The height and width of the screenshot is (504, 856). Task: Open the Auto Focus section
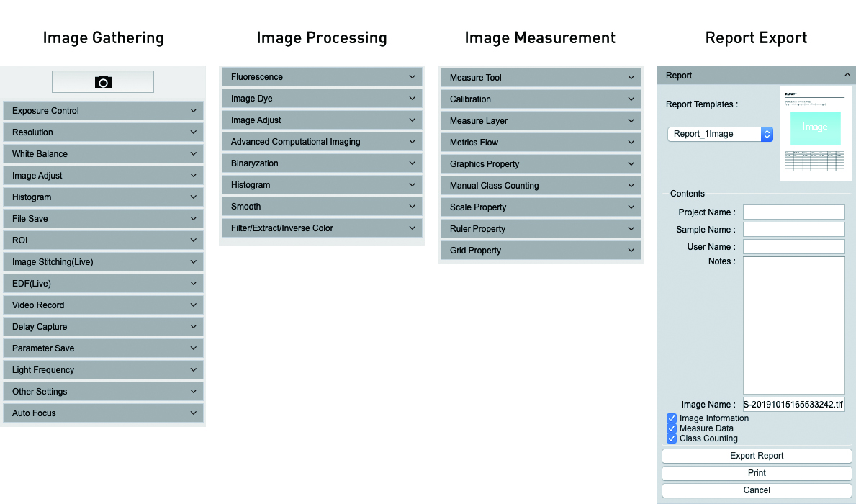[x=103, y=413]
